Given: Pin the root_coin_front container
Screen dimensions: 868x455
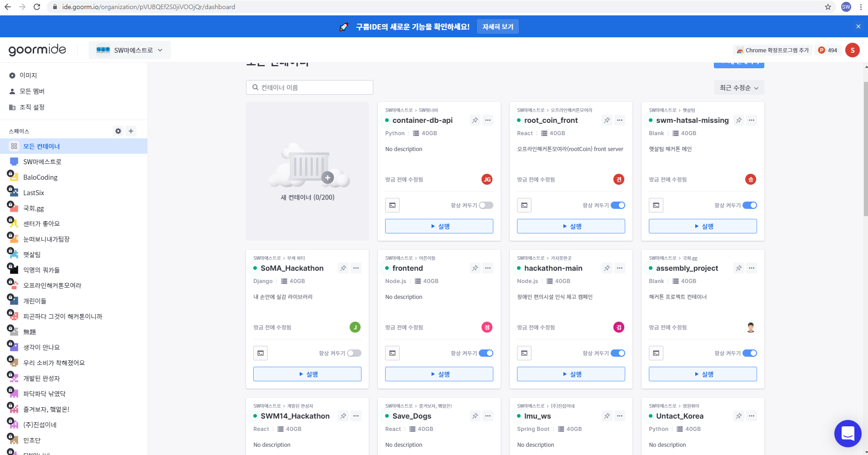Looking at the screenshot, I should [607, 120].
